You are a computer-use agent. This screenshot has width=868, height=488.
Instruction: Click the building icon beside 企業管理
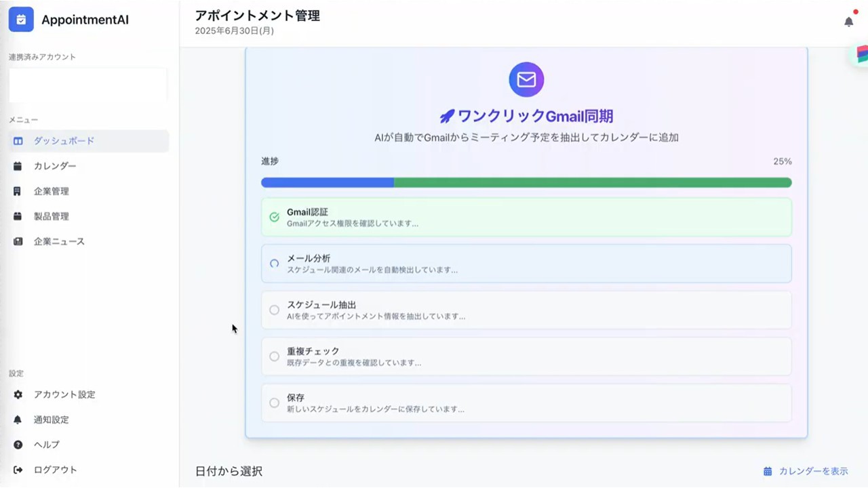(x=18, y=191)
